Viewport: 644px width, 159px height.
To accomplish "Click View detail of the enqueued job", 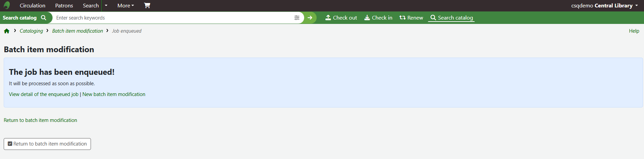I will tap(44, 94).
